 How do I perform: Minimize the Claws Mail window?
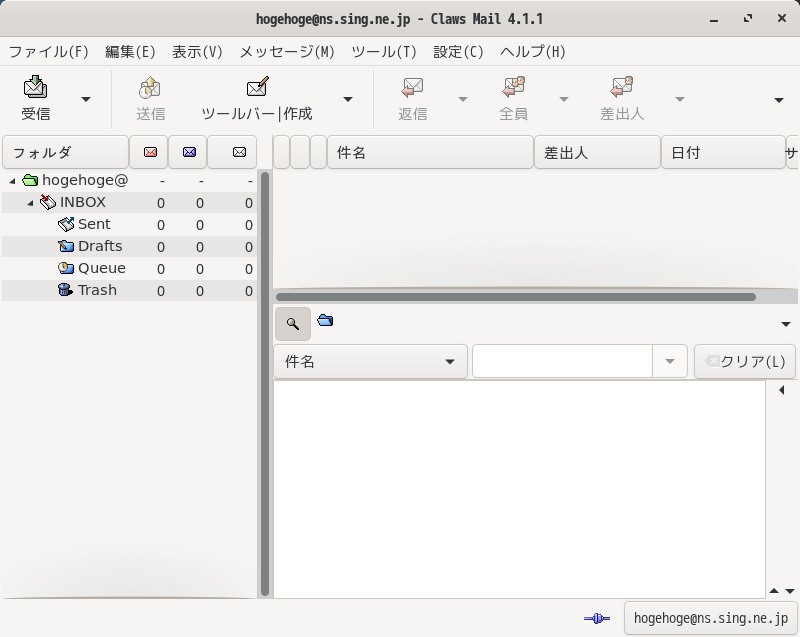(x=714, y=19)
